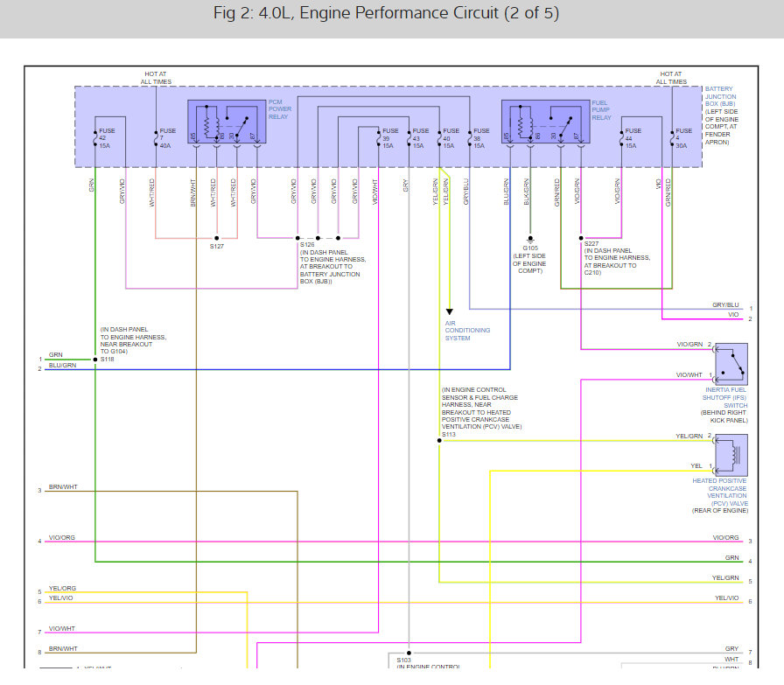784x685 pixels.
Task: Click the FUEL PUMP RELAY label
Action: click(x=601, y=110)
